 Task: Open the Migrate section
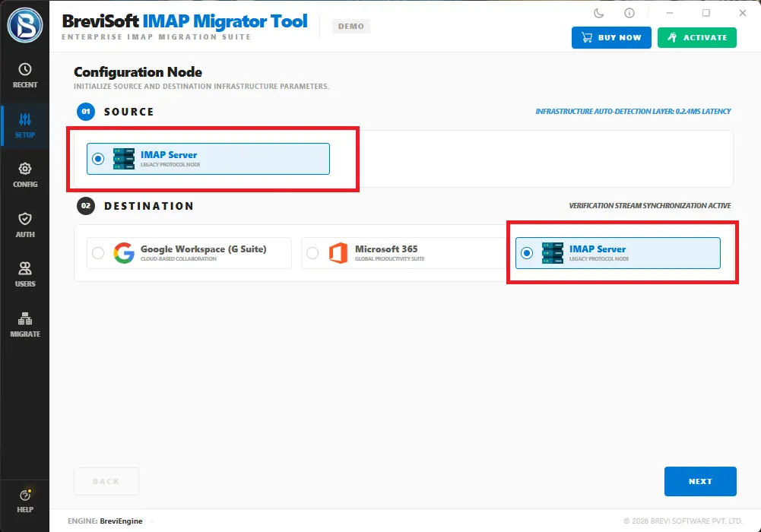pyautogui.click(x=25, y=325)
